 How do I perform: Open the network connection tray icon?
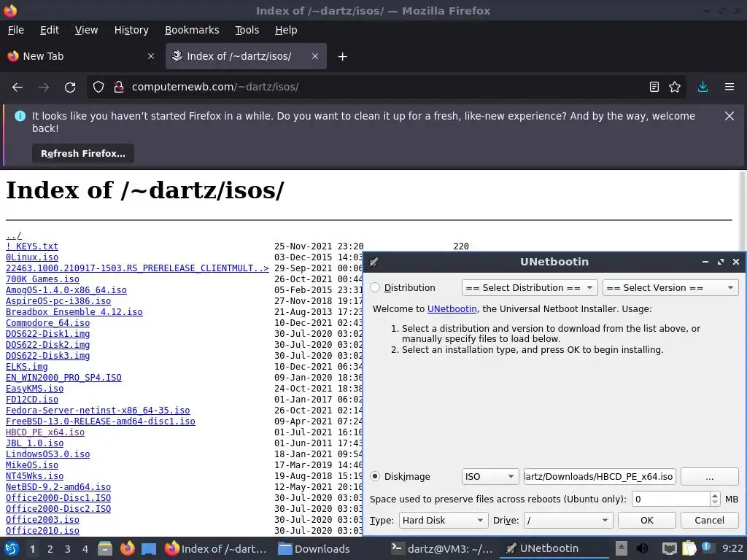pyautogui.click(x=669, y=548)
